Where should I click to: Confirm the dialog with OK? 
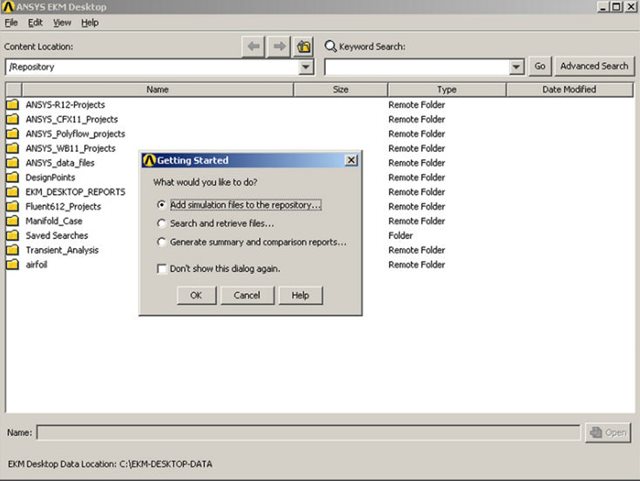coord(196,295)
